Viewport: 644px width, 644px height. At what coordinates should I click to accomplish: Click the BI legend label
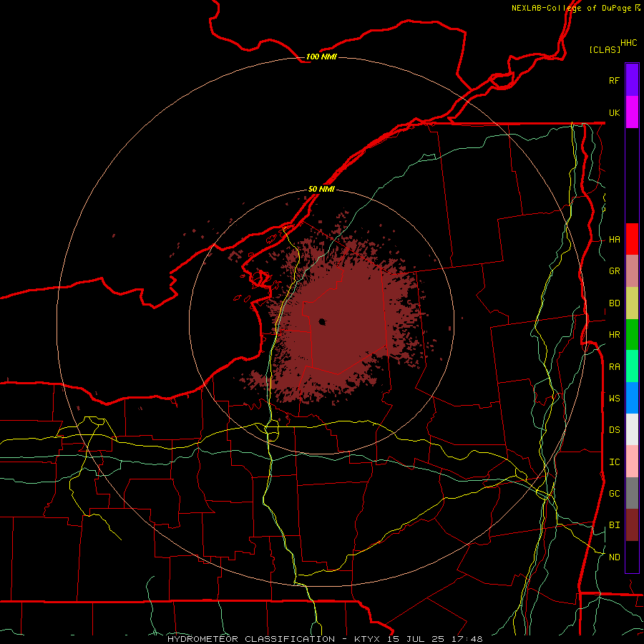(614, 525)
